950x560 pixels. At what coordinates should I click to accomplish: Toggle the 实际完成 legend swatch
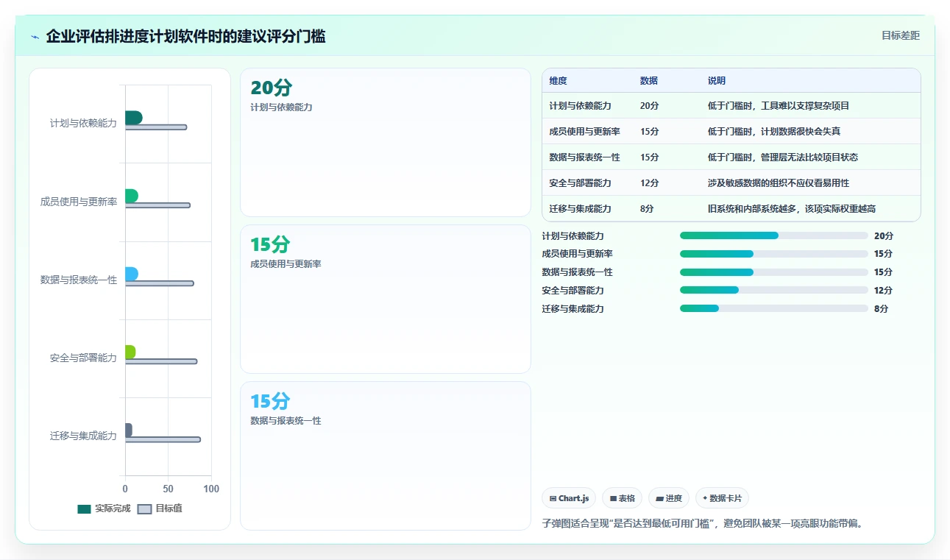pos(84,508)
